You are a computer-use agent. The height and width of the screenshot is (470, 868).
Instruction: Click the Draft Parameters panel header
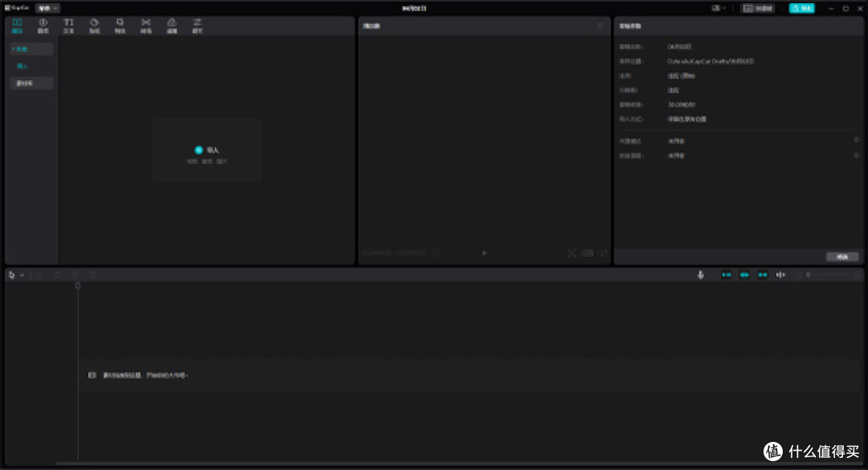[x=630, y=26]
